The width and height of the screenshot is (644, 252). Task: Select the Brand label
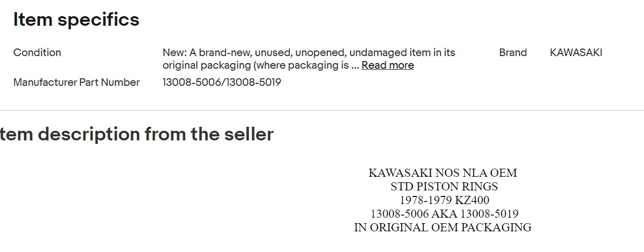click(513, 53)
